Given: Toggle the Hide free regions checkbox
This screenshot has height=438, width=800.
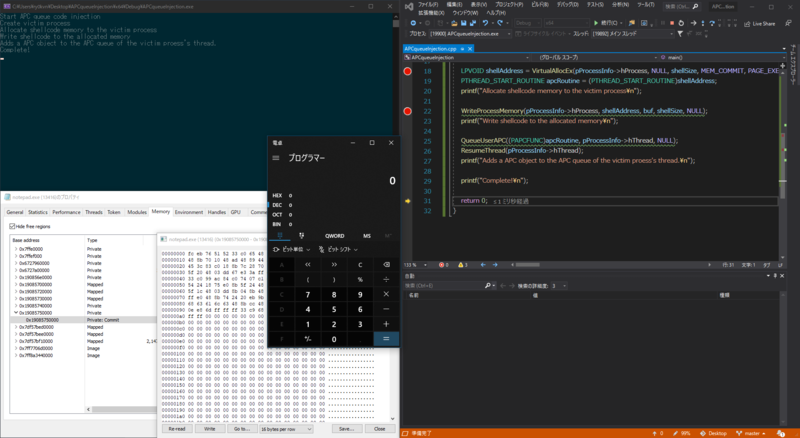Looking at the screenshot, I should 12,226.
